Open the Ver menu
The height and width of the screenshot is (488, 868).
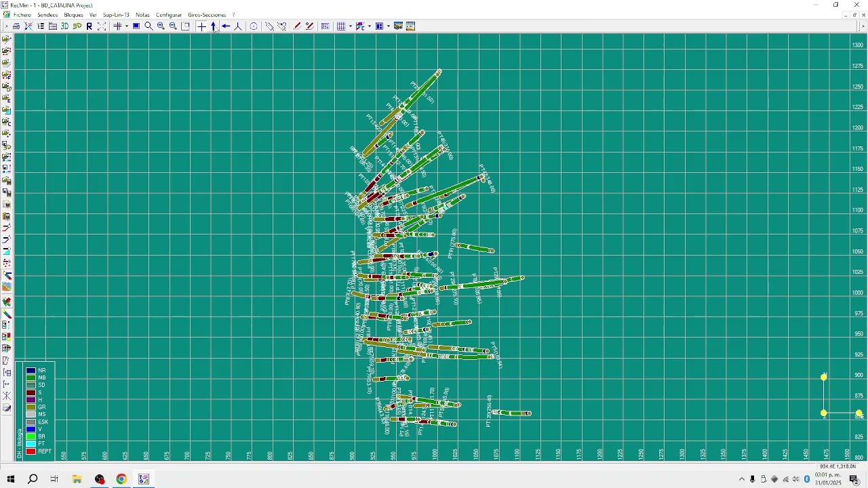[x=93, y=15]
